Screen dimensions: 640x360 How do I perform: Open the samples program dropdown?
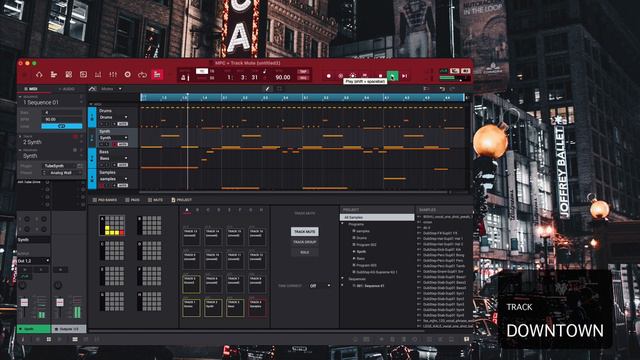click(113, 179)
